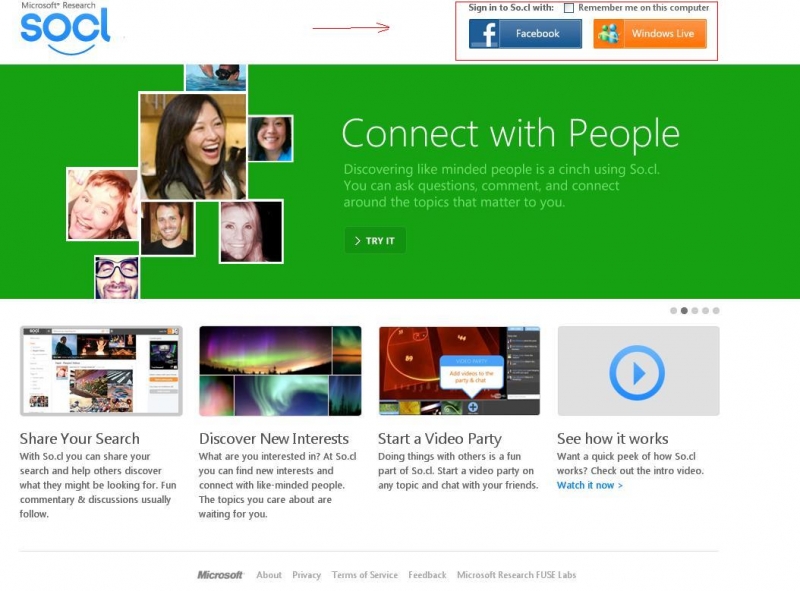Select the first carousel dot
Screen dimensions: 800x591
[x=673, y=310]
